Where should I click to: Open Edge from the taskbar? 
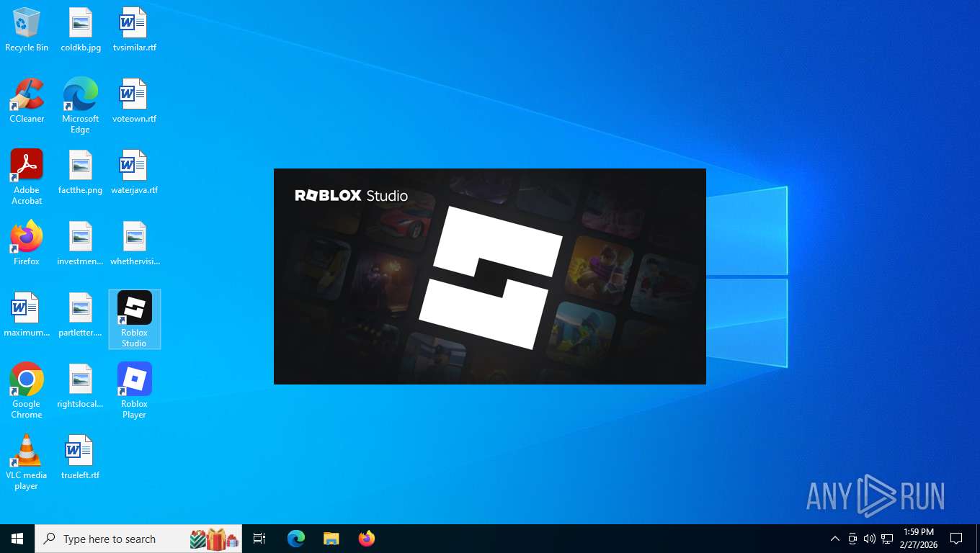[296, 539]
